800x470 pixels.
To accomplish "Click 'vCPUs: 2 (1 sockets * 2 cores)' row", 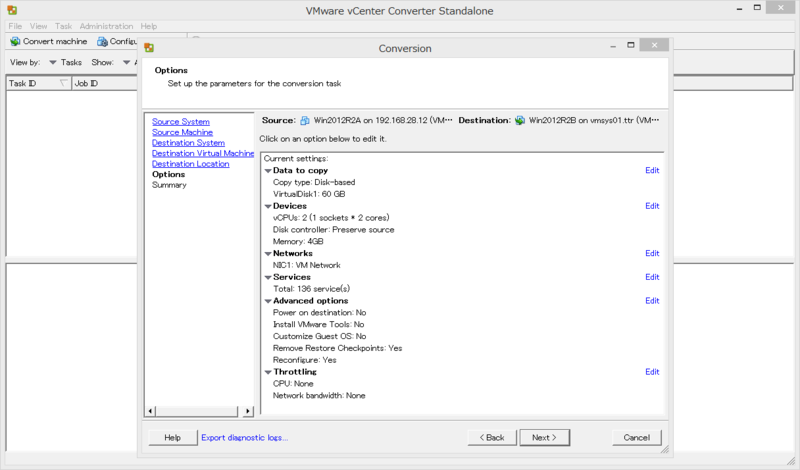I will click(331, 218).
